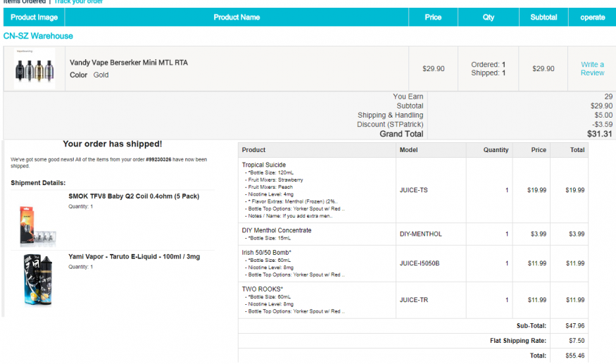Click the DIY Menthol Concentrate product
616x364 pixels.
click(277, 230)
